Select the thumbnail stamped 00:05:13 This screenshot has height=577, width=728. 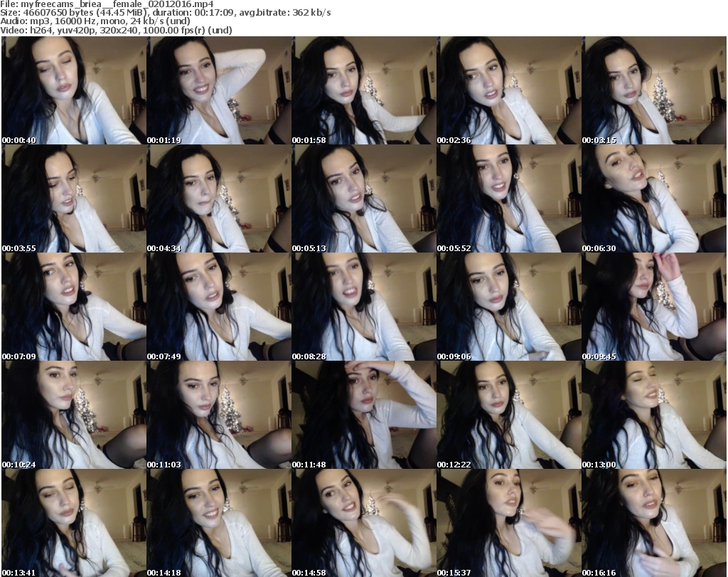(364, 198)
